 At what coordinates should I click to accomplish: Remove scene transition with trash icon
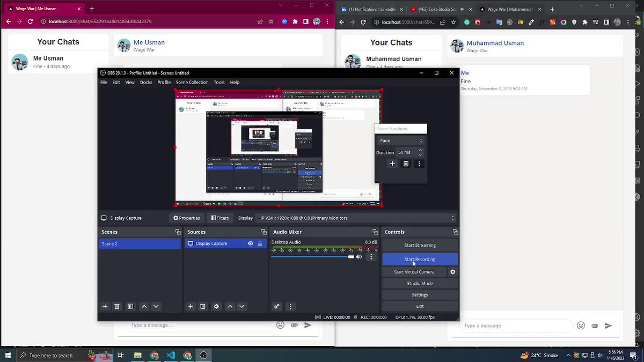tap(406, 164)
